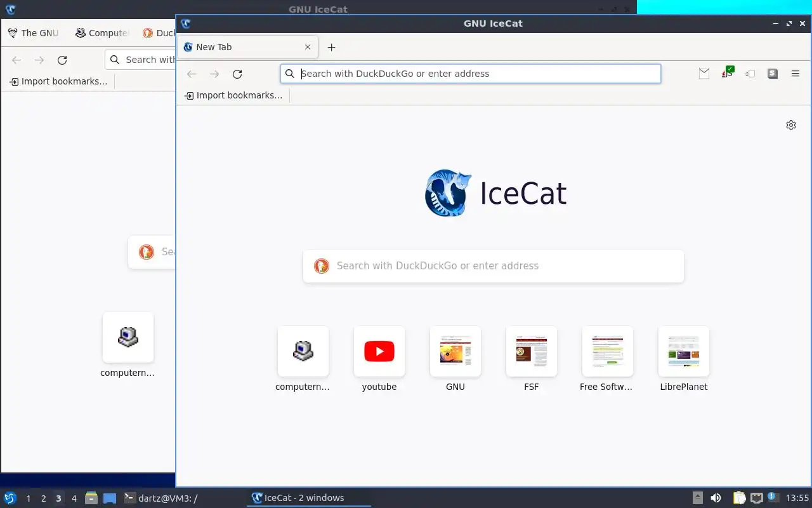Go back in the front IceCat window
This screenshot has height=508, width=812.
click(192, 74)
